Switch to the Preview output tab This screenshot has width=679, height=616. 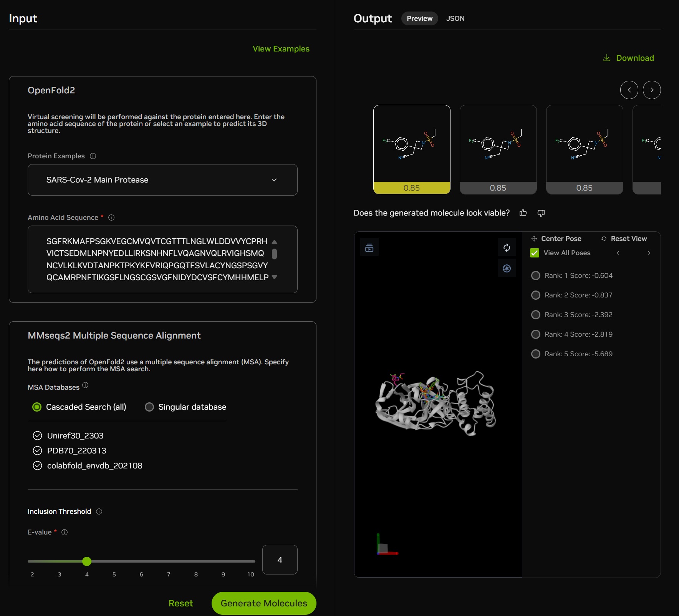[419, 18]
